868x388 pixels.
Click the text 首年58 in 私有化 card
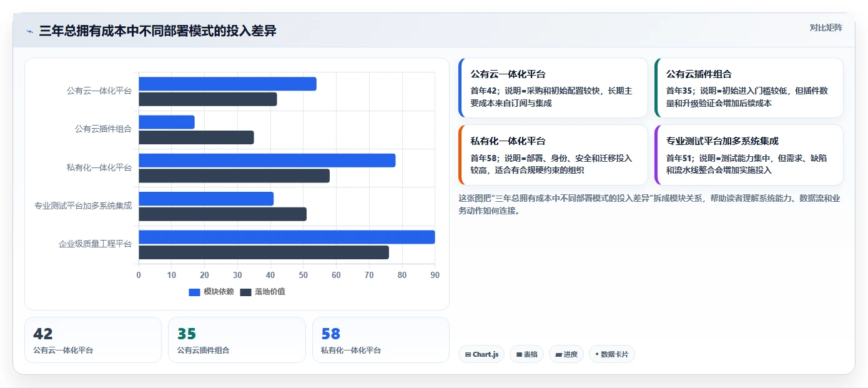483,157
